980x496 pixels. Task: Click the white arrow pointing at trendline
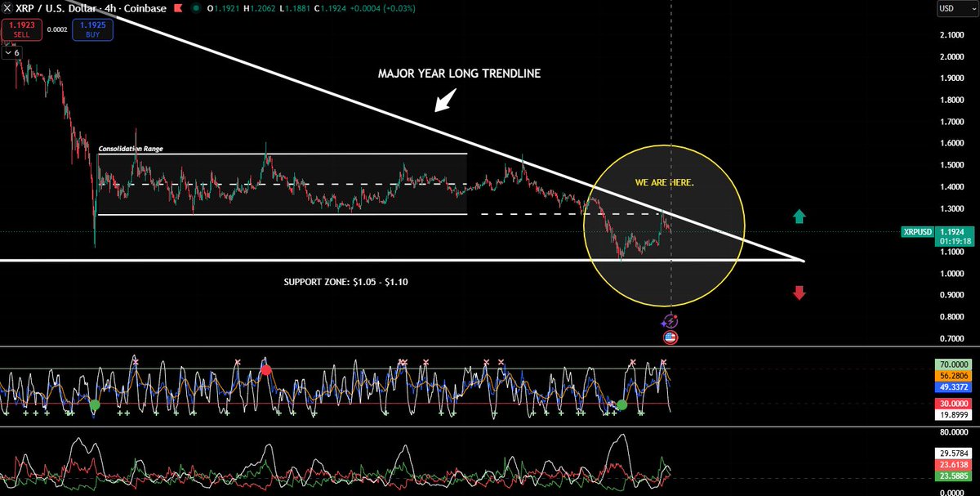[x=444, y=102]
